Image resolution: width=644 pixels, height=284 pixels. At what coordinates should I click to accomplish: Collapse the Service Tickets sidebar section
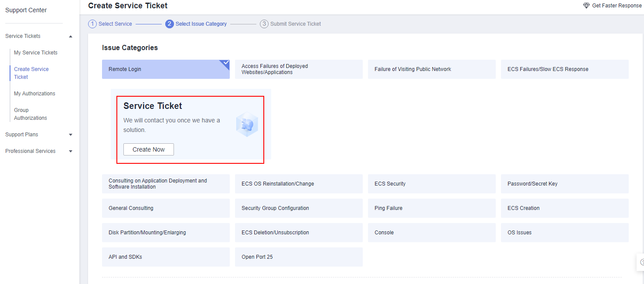click(x=71, y=37)
